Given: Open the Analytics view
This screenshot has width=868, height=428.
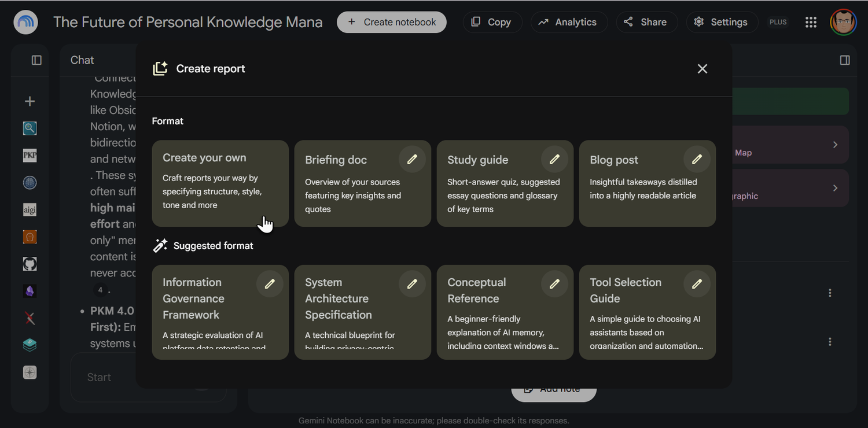Looking at the screenshot, I should coord(569,22).
